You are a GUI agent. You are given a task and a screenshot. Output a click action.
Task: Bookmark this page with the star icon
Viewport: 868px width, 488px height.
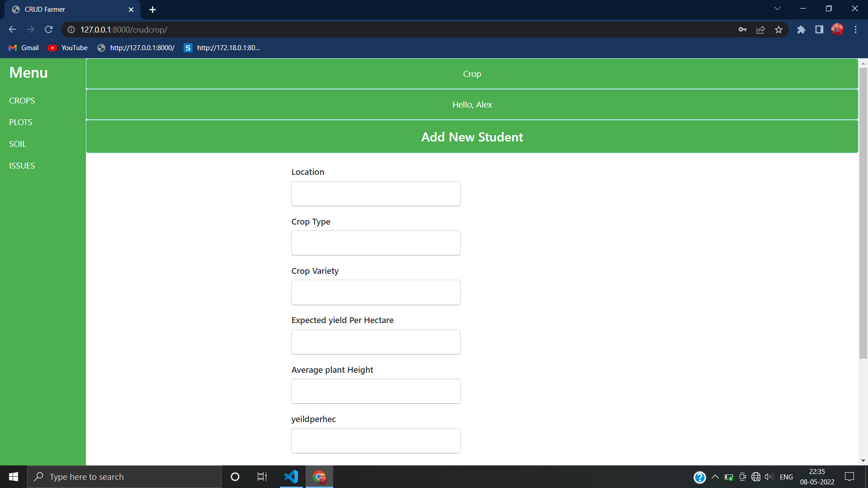point(778,29)
